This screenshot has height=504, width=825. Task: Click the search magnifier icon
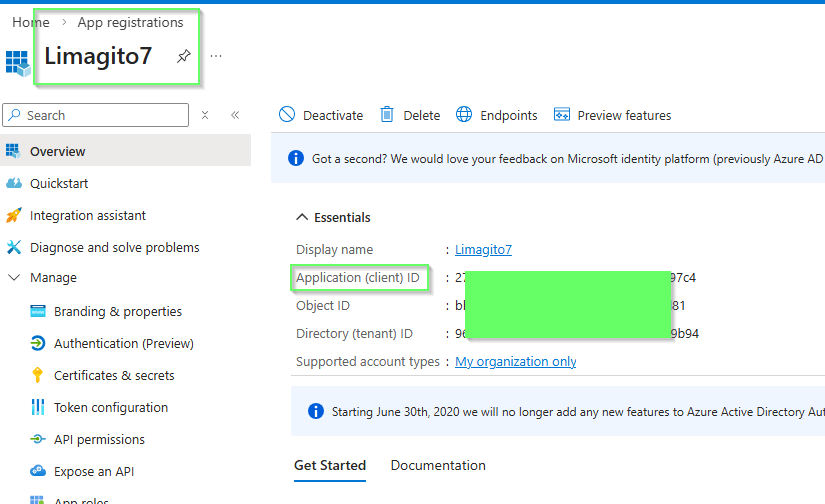click(x=15, y=115)
